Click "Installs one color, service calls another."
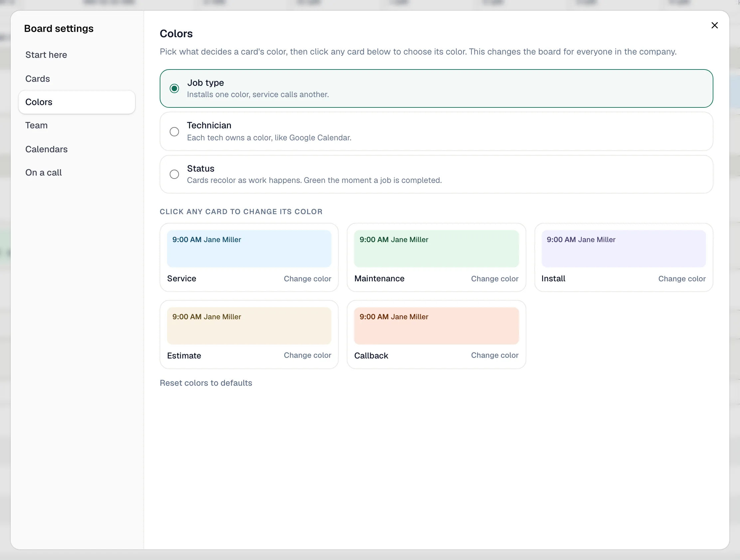This screenshot has width=740, height=560. 258,95
